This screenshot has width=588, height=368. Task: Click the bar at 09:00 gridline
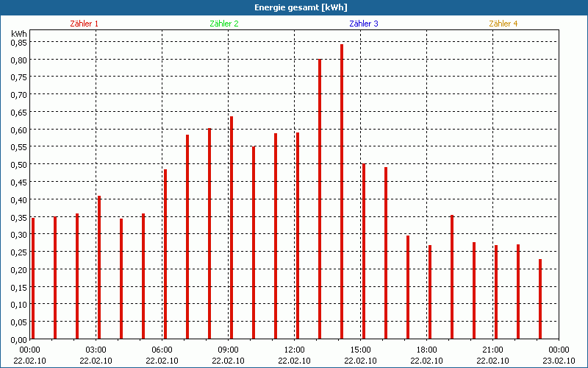[232, 227]
